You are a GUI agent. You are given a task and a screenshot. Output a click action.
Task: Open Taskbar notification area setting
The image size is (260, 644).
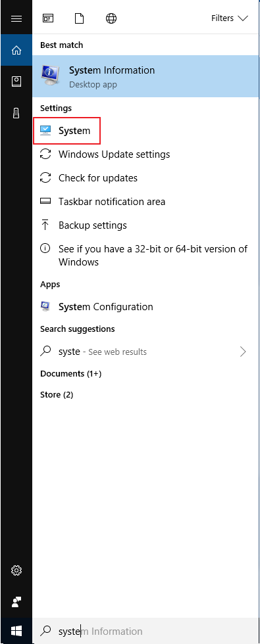click(146, 202)
